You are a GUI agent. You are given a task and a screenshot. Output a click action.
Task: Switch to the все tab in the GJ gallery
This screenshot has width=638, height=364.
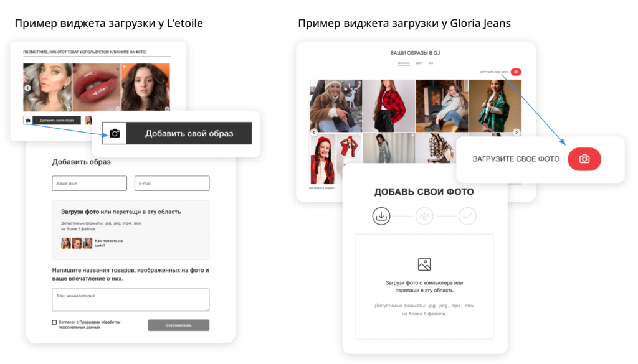431,63
